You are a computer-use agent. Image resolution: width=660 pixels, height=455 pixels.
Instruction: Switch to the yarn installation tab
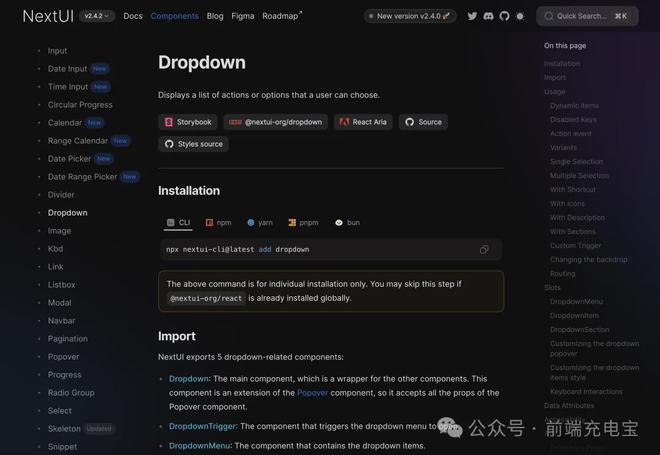coord(259,223)
